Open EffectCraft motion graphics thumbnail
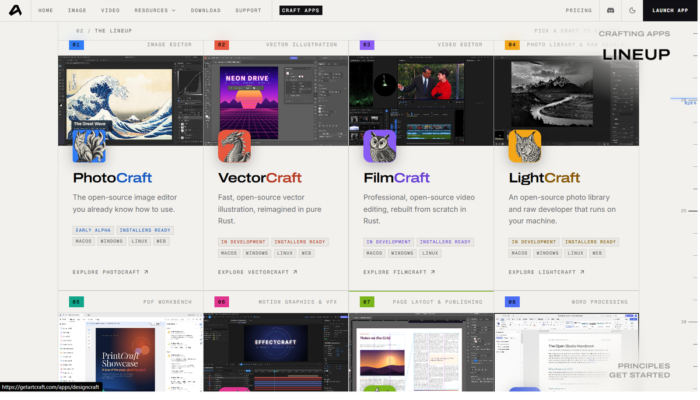Screen dimensions: 700x400 tap(276, 352)
